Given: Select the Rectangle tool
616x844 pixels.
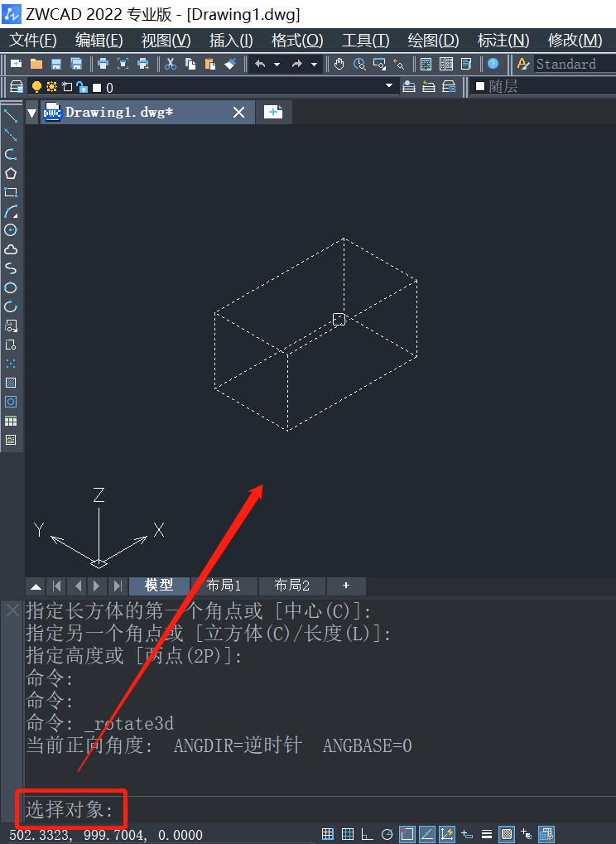Looking at the screenshot, I should pos(11,192).
